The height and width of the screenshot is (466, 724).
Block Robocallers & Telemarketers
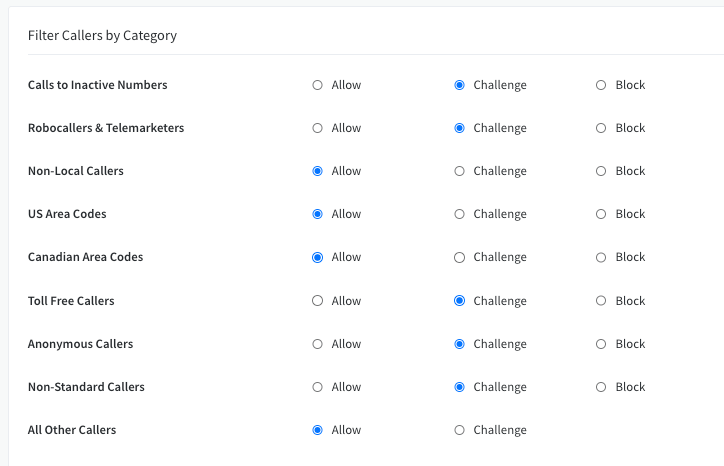click(601, 128)
